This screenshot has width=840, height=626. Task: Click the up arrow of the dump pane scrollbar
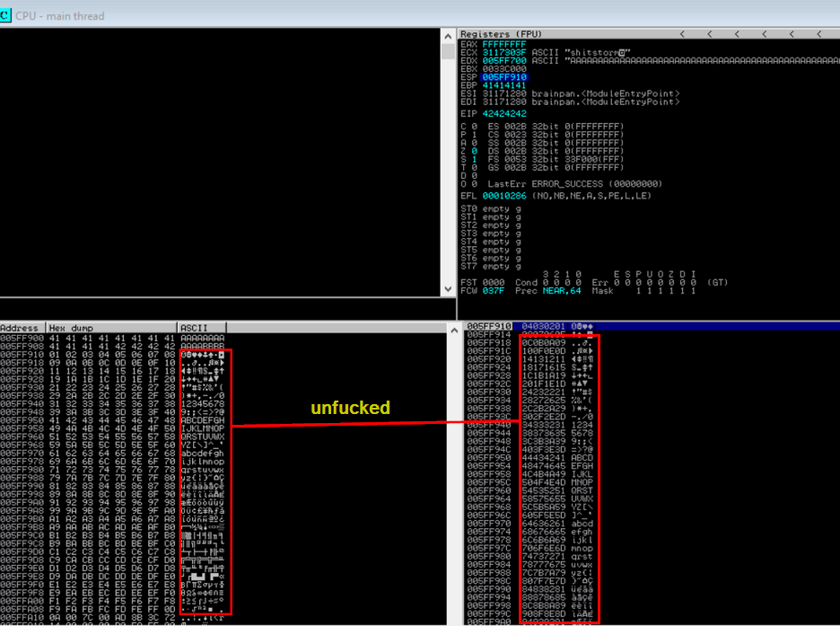(x=454, y=331)
